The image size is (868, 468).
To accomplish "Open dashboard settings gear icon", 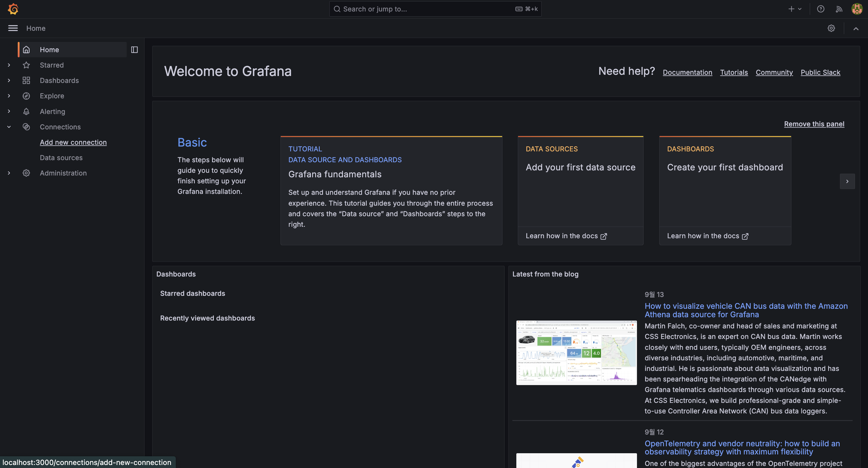I will (x=831, y=28).
